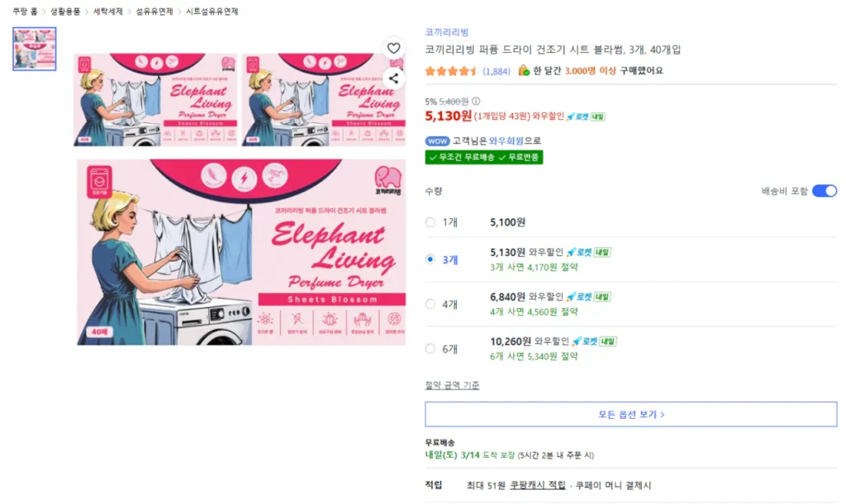Click the 절약 금액 기준 link
Image resolution: width=846 pixels, height=504 pixels.
(x=452, y=385)
